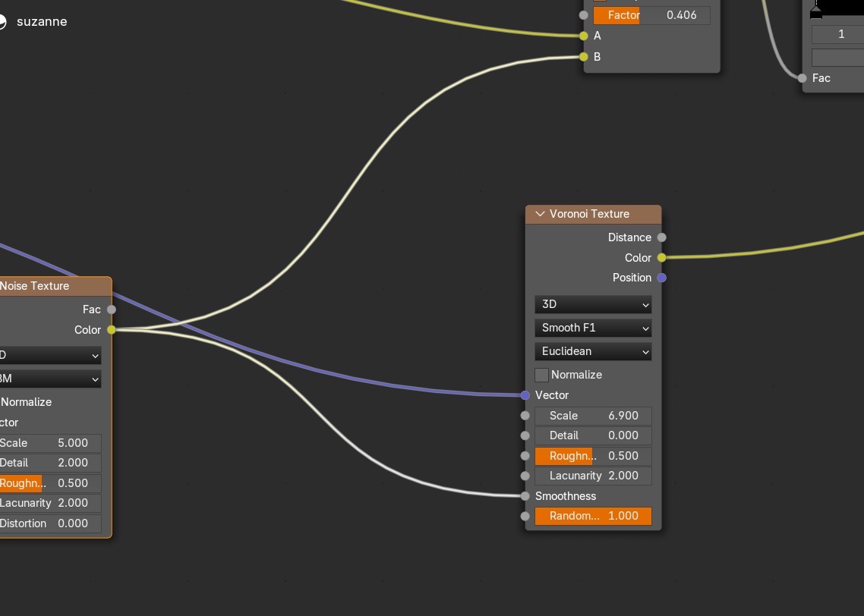This screenshot has height=616, width=864.
Task: Click the Voronoi Randomness input socket
Action: 525,516
